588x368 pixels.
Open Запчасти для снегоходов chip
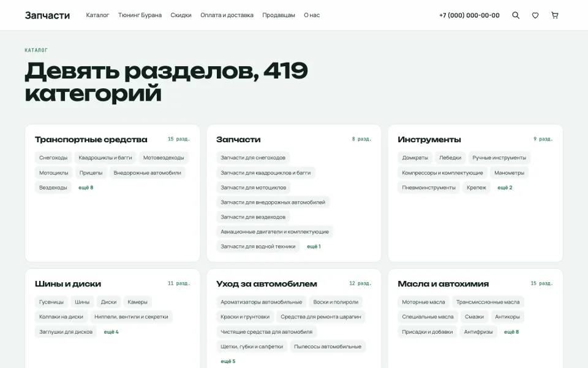coord(253,158)
